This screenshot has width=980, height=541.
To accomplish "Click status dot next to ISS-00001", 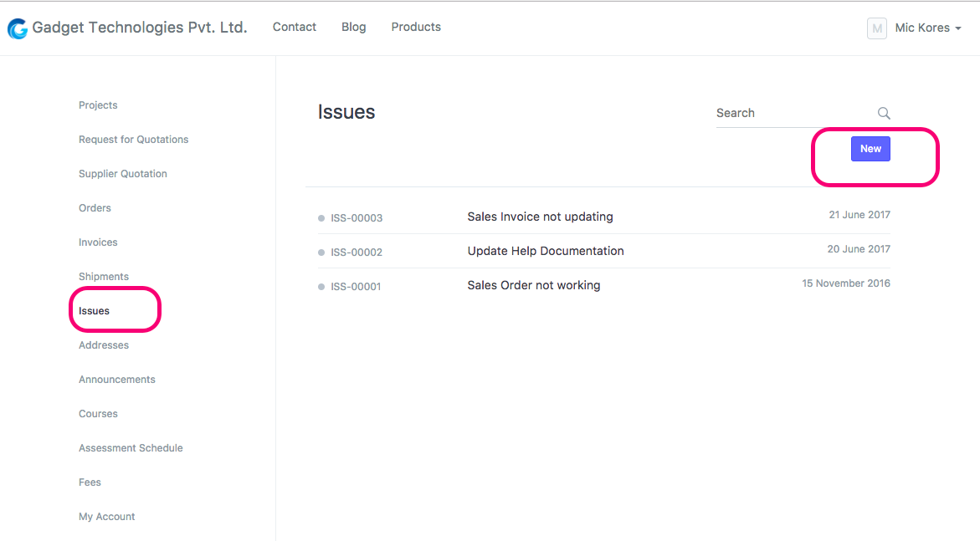I will point(321,287).
